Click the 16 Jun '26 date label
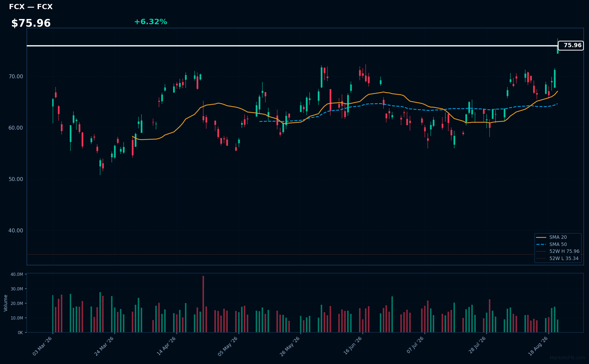Viewport: 589px width, 364px height. pos(352,346)
